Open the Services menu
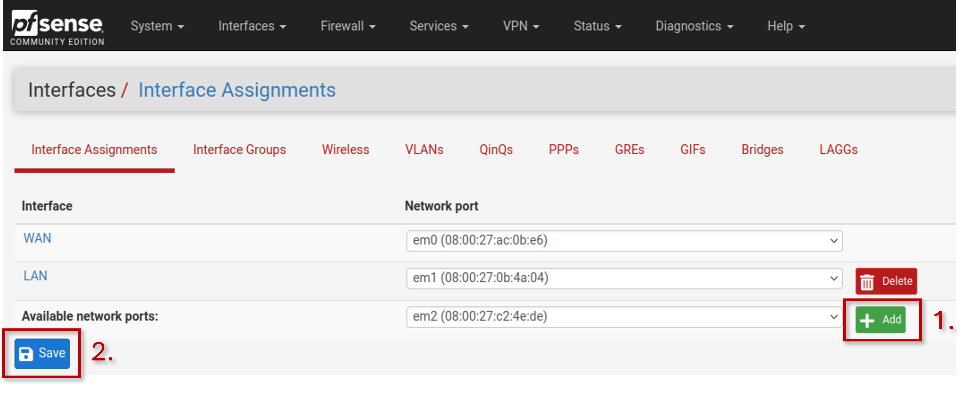The width and height of the screenshot is (980, 393). (x=439, y=26)
